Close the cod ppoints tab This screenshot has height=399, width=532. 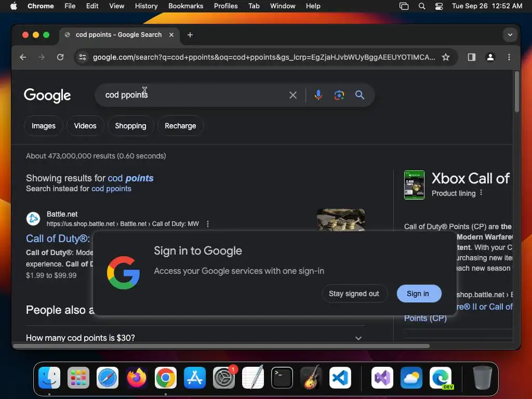171,35
